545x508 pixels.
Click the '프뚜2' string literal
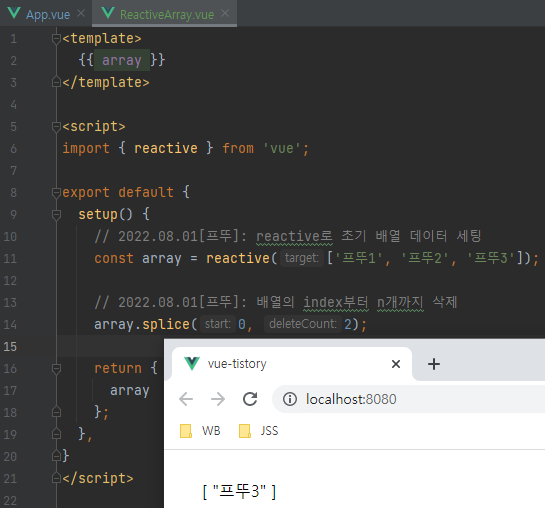(x=425, y=258)
